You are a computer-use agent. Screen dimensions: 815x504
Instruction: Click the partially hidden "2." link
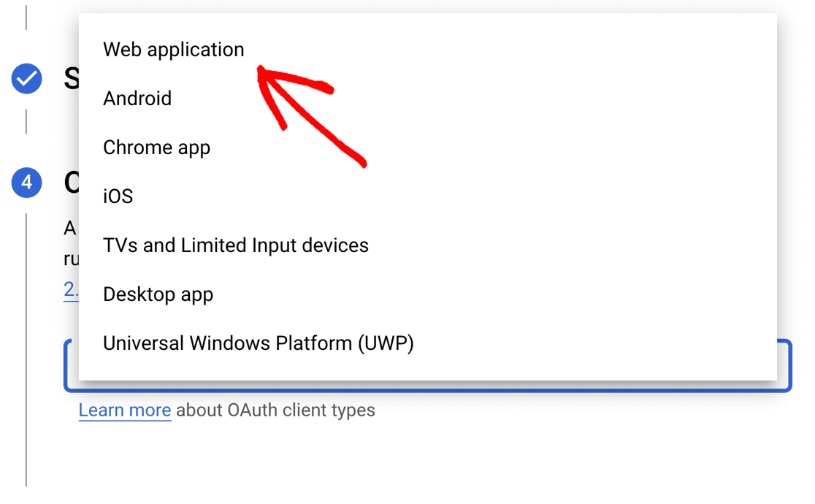tap(71, 290)
